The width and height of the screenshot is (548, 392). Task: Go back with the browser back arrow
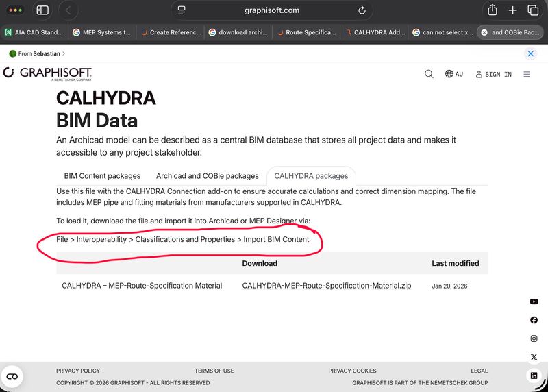68,10
